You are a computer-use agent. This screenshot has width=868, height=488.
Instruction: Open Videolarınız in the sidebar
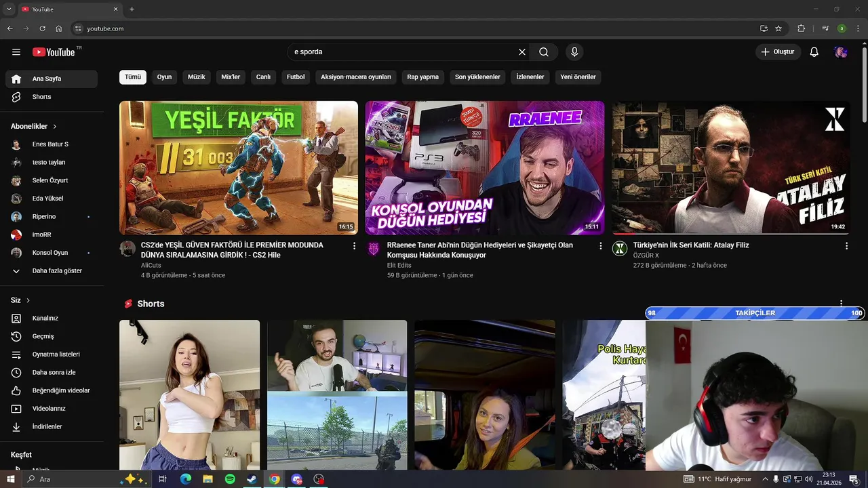pos(52,409)
